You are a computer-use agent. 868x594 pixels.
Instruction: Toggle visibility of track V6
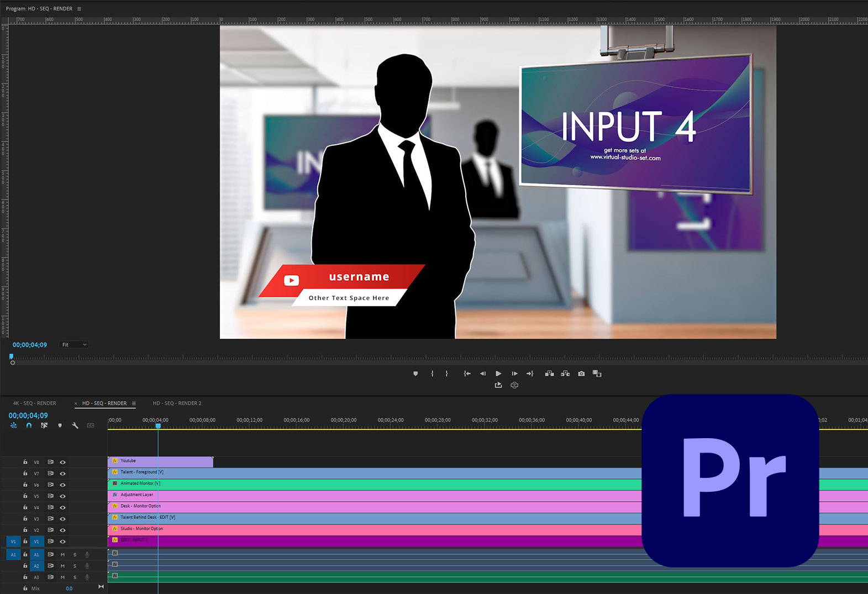(62, 485)
